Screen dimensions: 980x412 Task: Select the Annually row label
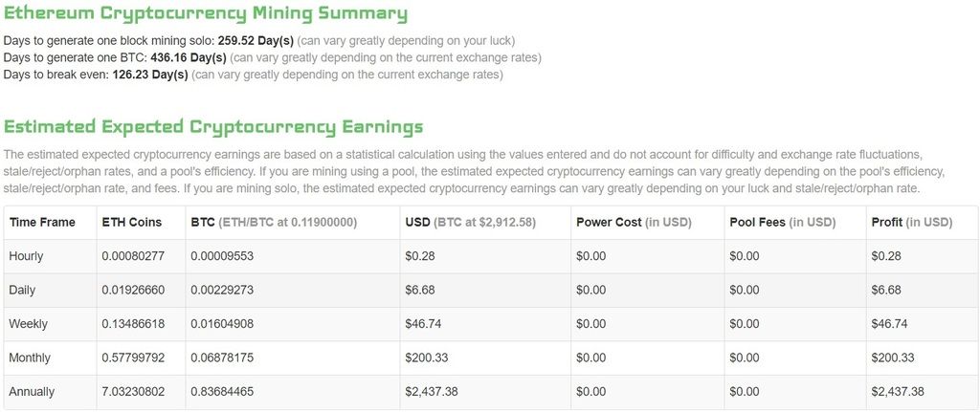pyautogui.click(x=32, y=392)
